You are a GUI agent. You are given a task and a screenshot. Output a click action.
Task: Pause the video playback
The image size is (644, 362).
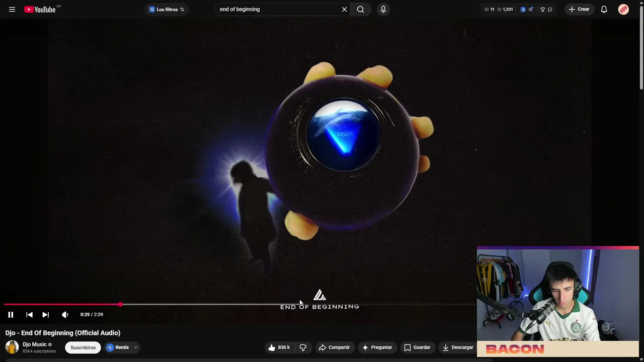click(x=11, y=315)
